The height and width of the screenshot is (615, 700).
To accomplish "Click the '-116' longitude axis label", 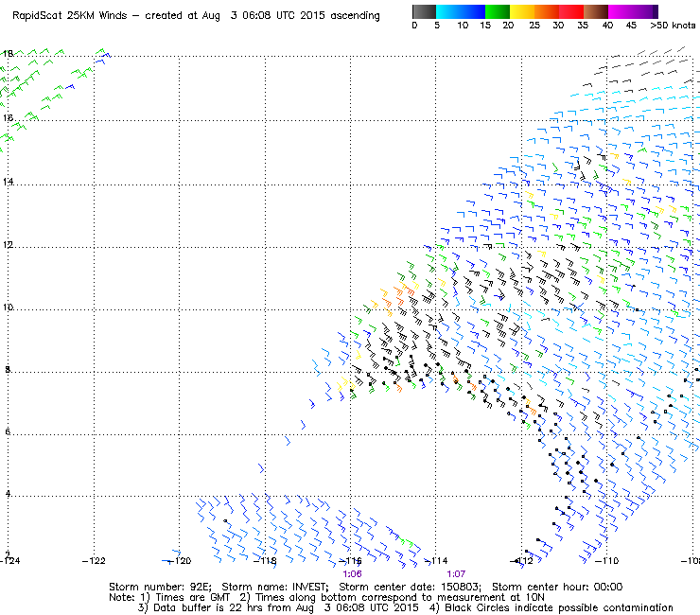I will click(350, 561).
